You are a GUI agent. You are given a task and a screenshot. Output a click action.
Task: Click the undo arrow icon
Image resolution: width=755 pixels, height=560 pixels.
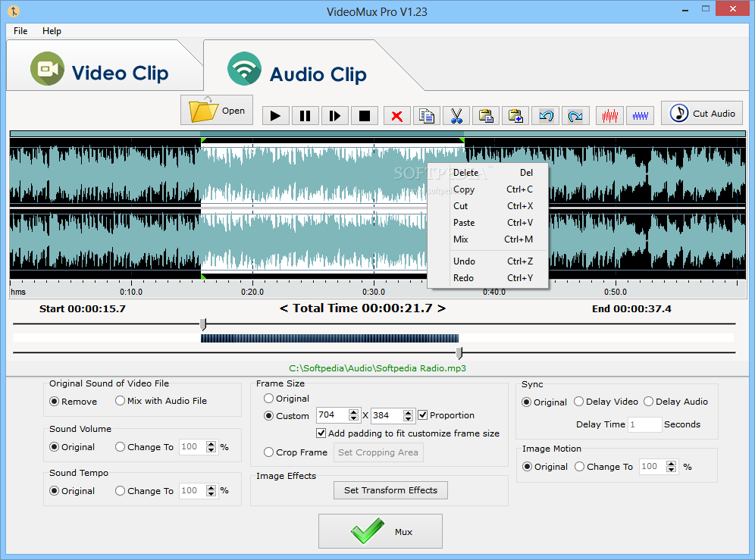point(546,116)
